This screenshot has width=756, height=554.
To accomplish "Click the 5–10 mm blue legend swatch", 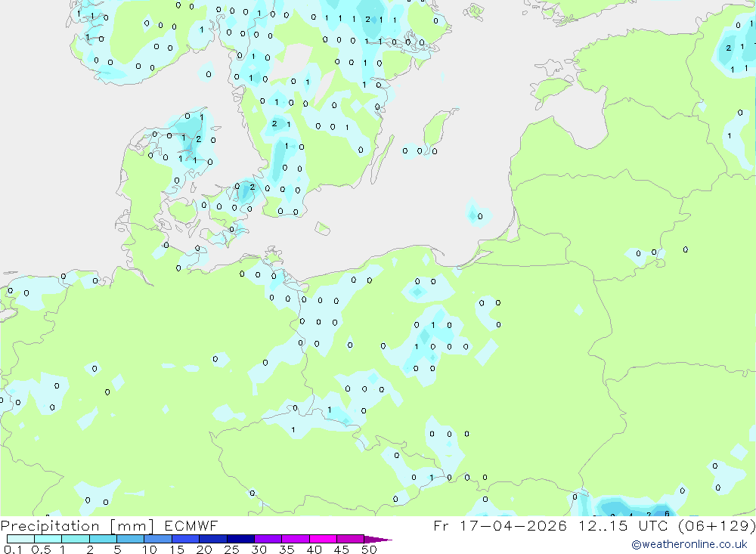I will (x=131, y=539).
